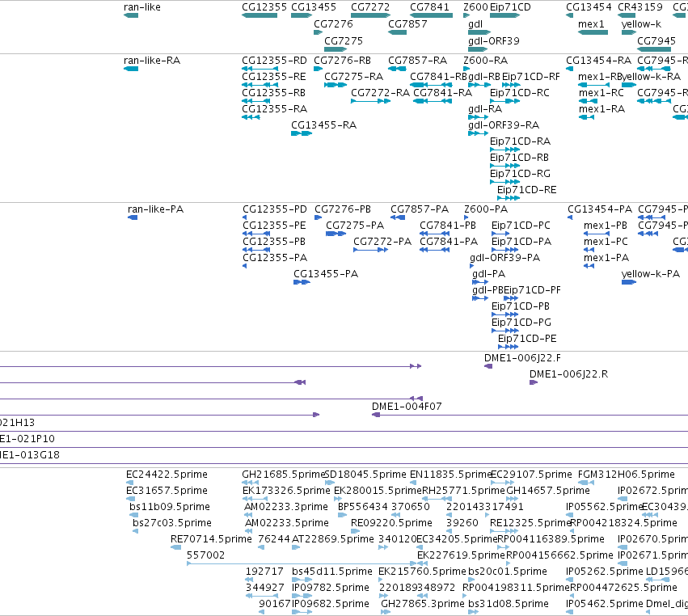
Task: Select the mex1 gene label
Action: click(x=591, y=23)
